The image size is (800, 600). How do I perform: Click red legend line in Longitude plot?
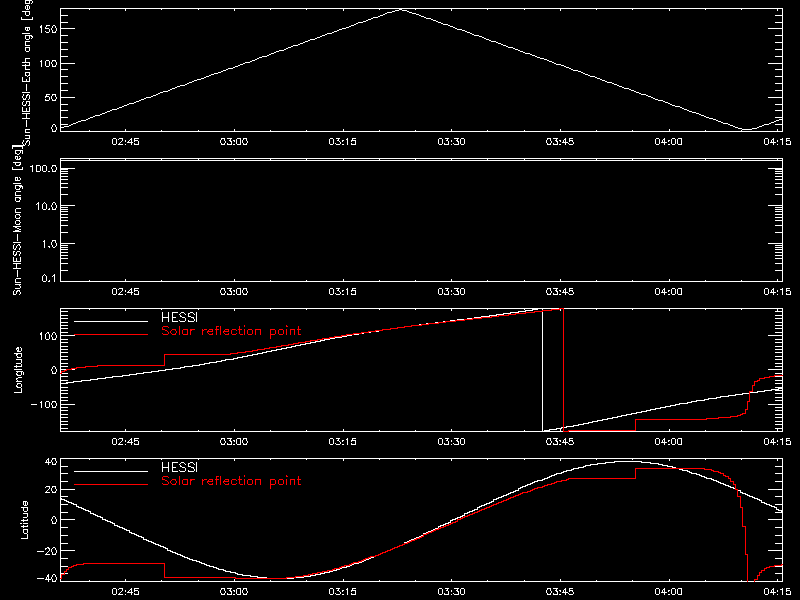click(111, 335)
